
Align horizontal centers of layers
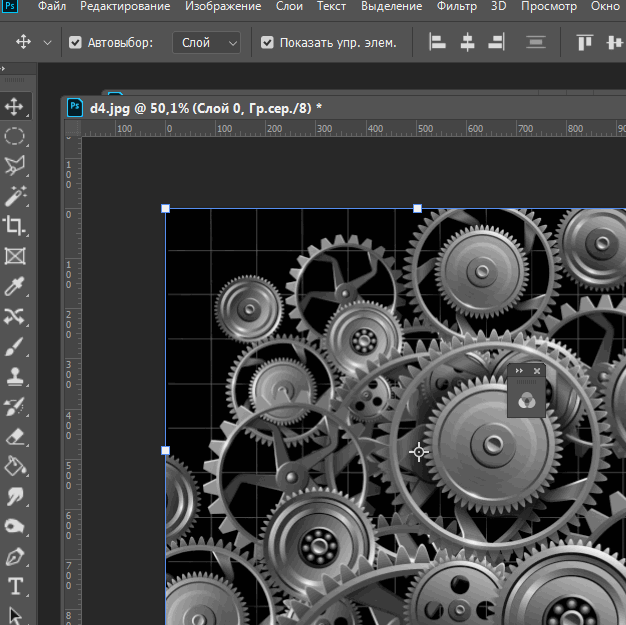tap(467, 42)
